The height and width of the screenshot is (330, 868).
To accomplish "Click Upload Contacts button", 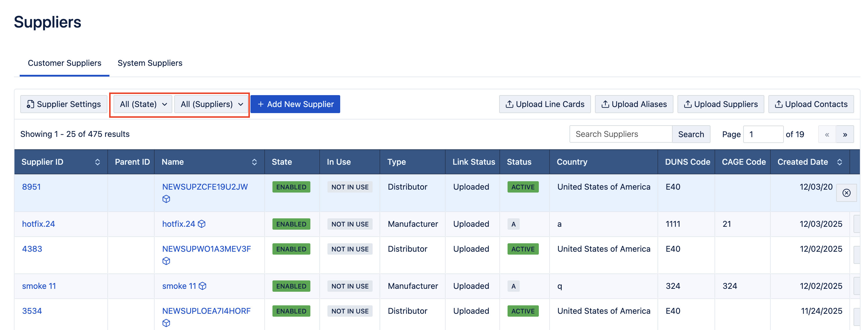I will point(811,104).
